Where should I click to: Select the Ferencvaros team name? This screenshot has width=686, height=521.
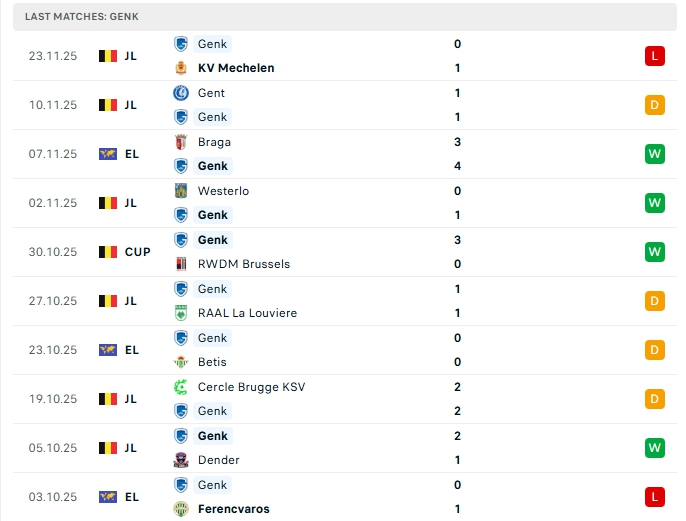[x=233, y=509]
